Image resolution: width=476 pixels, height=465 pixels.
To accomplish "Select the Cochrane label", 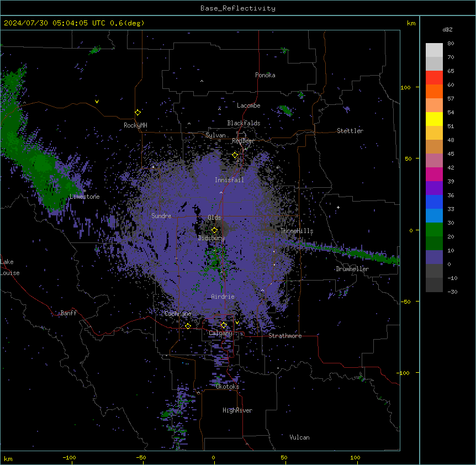I will tap(178, 314).
